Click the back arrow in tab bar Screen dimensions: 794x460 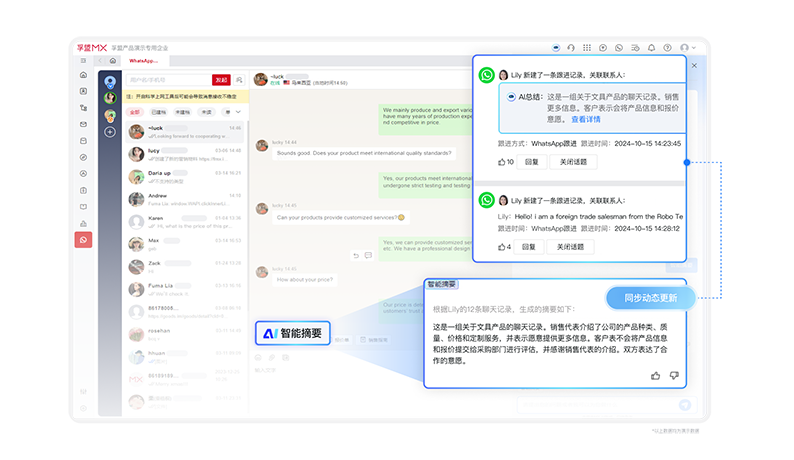coord(100,61)
